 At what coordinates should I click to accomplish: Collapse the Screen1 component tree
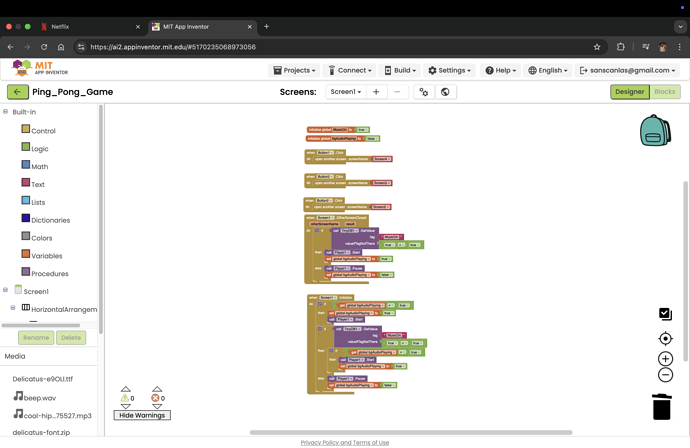click(6, 291)
